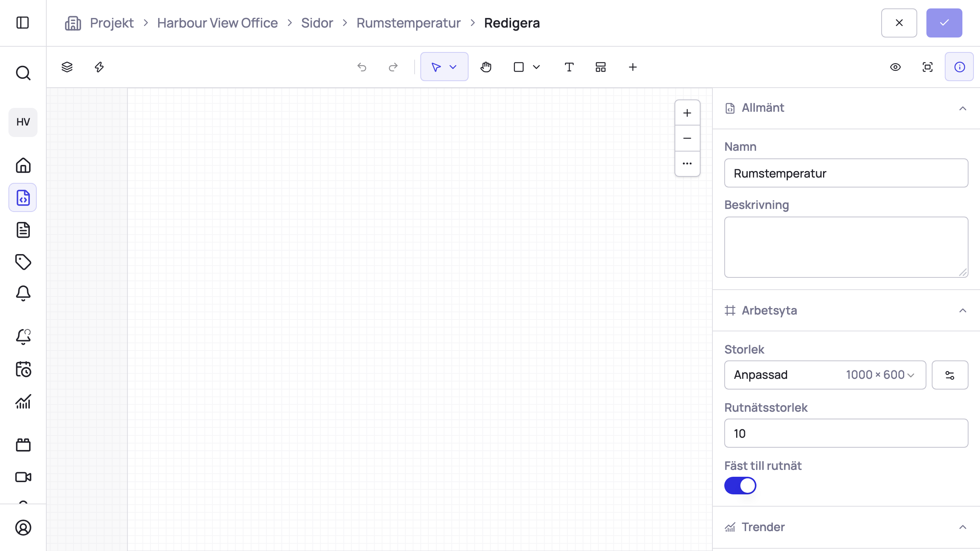
Task: Select the hand pan tool
Action: coord(486,67)
